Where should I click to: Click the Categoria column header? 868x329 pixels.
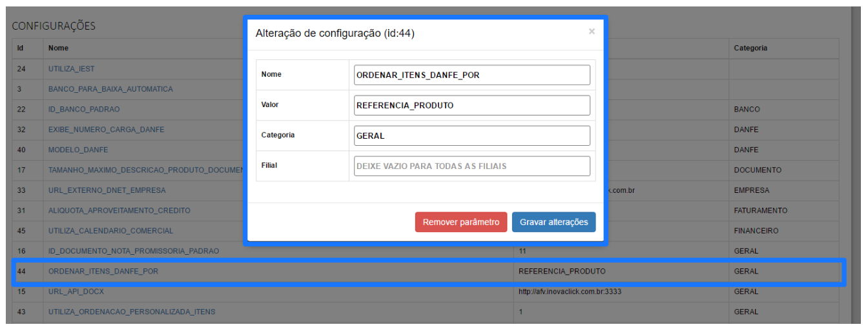coord(750,48)
